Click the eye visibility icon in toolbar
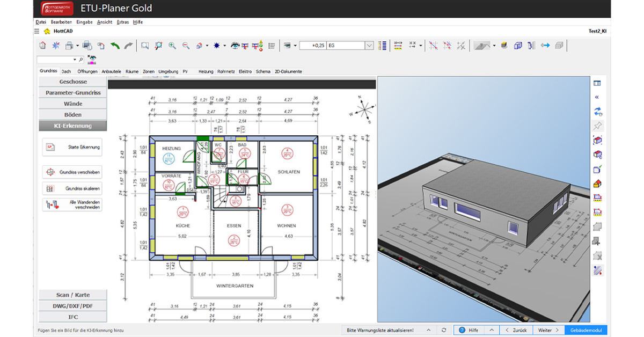The width and height of the screenshot is (644, 337). click(235, 46)
